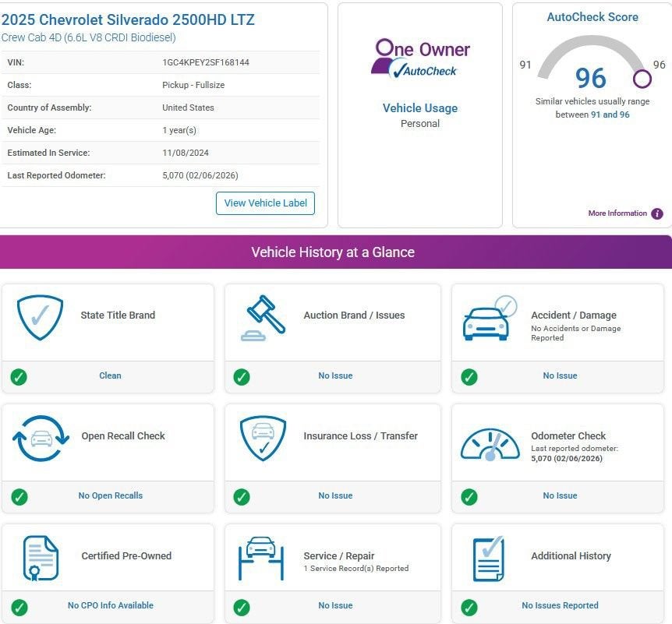
Task: Click the United States assembly value
Action: click(188, 108)
